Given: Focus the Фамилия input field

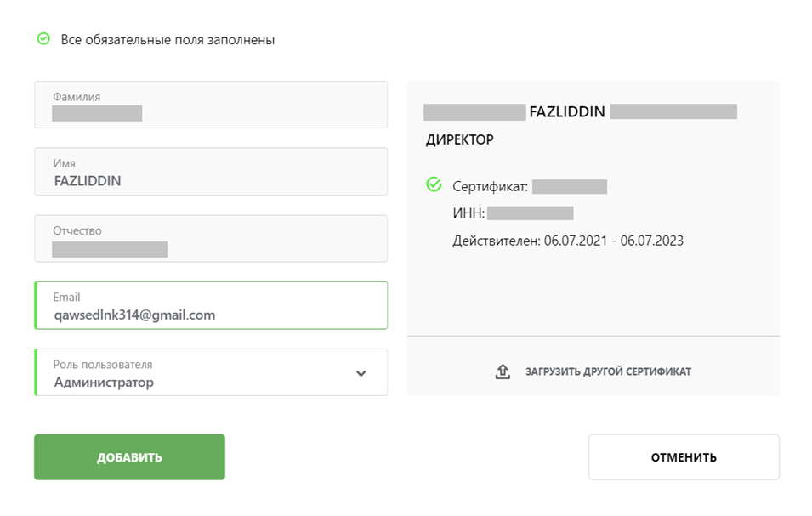Looking at the screenshot, I should (x=211, y=105).
